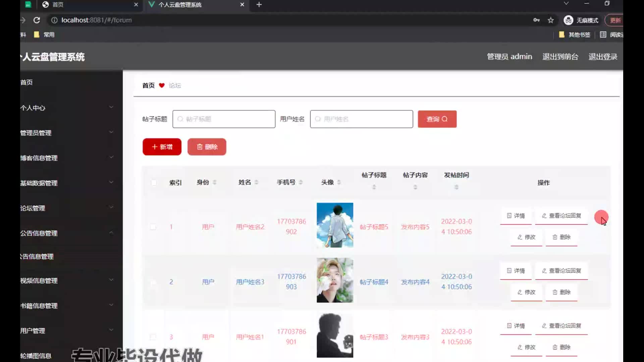Image resolution: width=644 pixels, height=362 pixels.
Task: Click the 姓名 column sort icon
Action: point(256,182)
